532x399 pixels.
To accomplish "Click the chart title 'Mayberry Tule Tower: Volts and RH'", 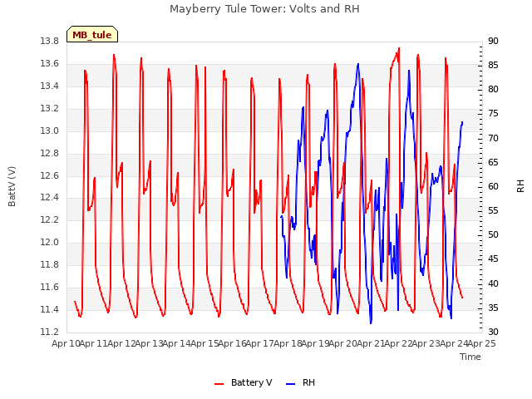I will click(x=264, y=9).
